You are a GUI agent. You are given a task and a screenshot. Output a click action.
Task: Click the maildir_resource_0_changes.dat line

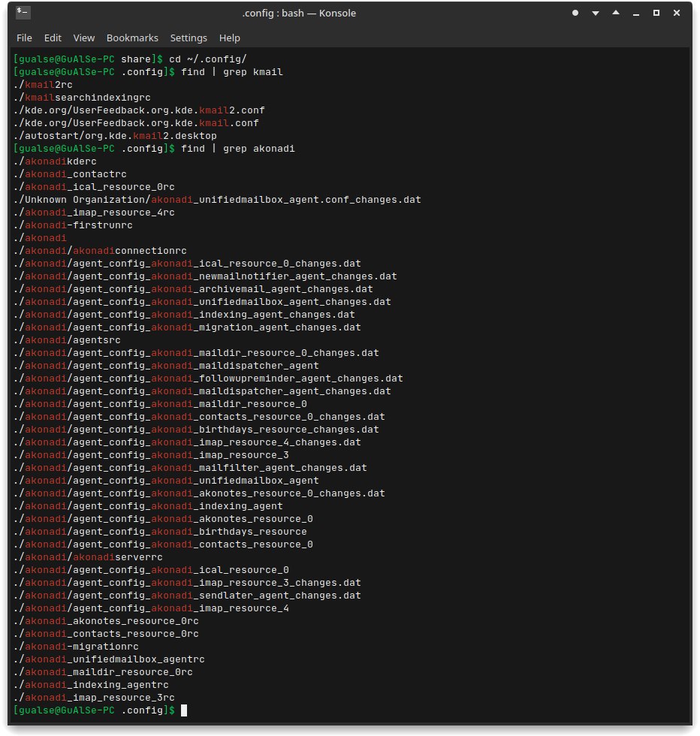pyautogui.click(x=196, y=353)
